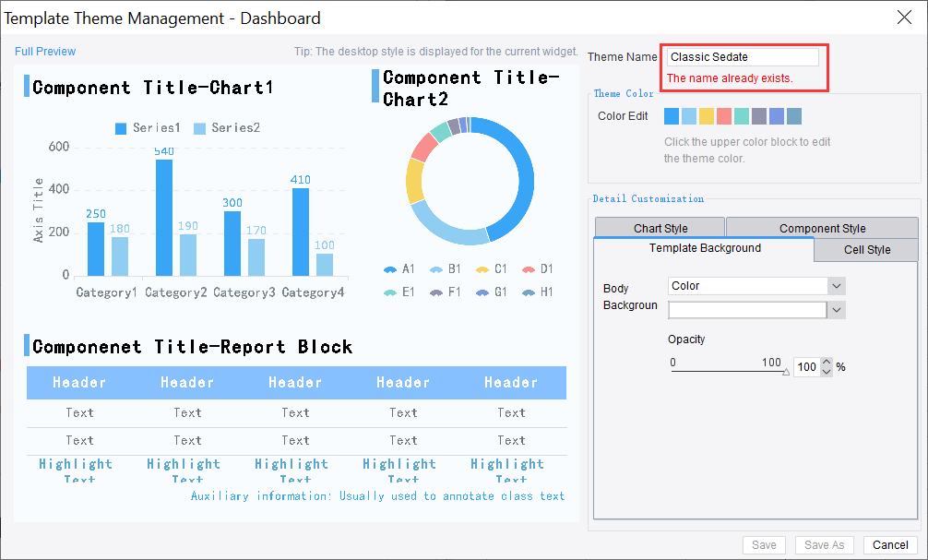
Task: Switch to the Template Background tab
Action: coord(704,248)
